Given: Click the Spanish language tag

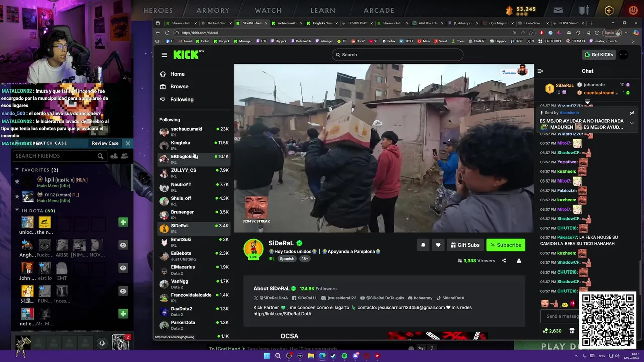Looking at the screenshot, I should [x=287, y=259].
